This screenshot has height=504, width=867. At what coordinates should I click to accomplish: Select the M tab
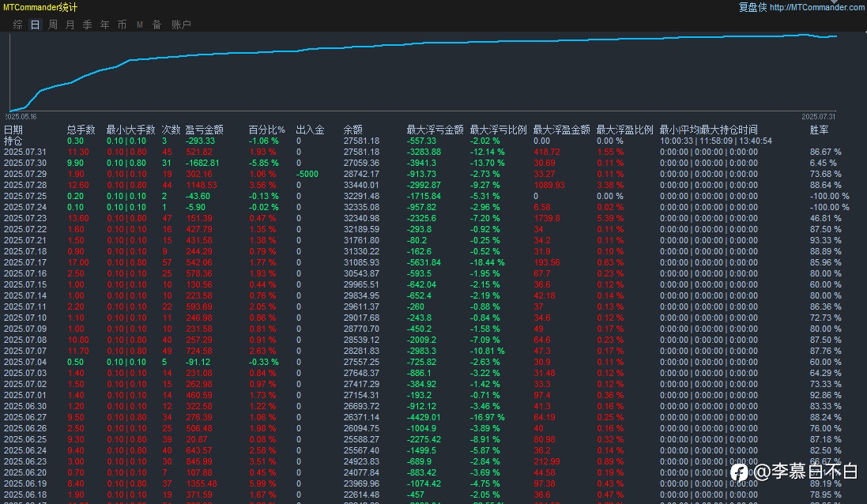[139, 24]
